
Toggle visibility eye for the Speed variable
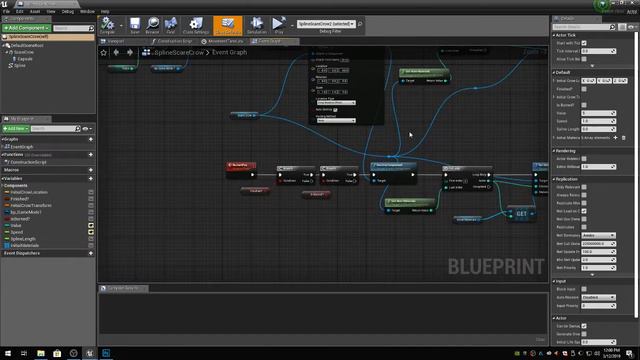pos(91,232)
